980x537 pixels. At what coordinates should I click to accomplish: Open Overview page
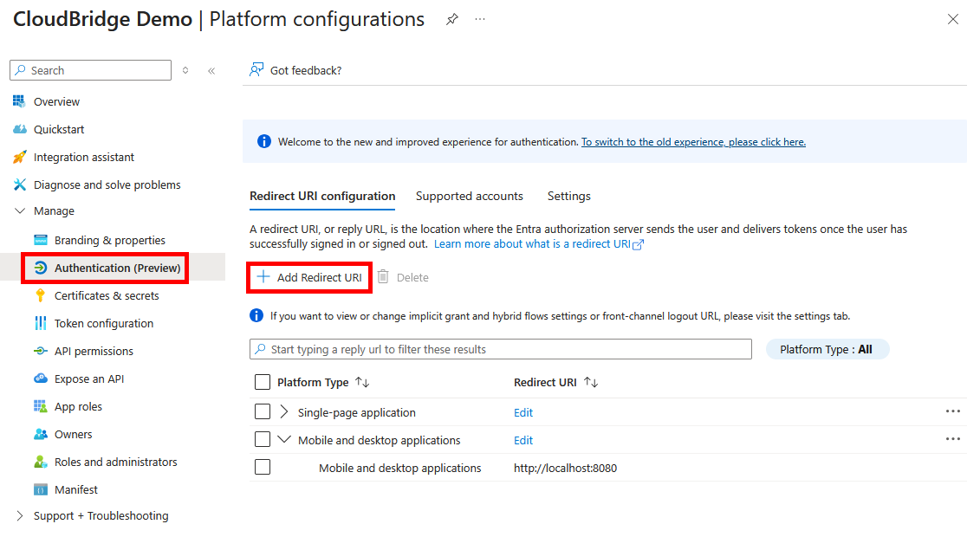click(x=57, y=102)
